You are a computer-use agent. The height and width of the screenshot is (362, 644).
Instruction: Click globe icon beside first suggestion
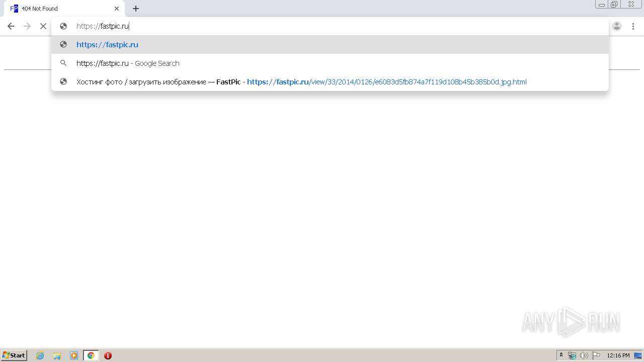pos(63,44)
